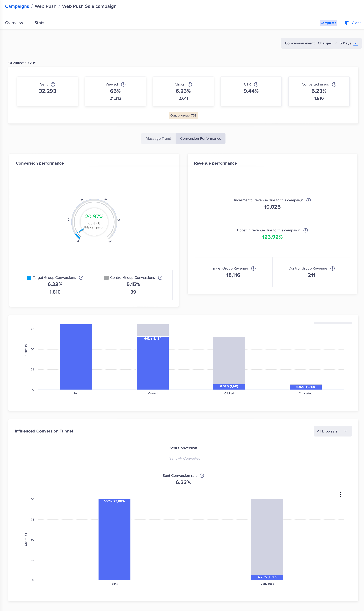Click the 211 Control Group Revenue value

[x=312, y=275]
